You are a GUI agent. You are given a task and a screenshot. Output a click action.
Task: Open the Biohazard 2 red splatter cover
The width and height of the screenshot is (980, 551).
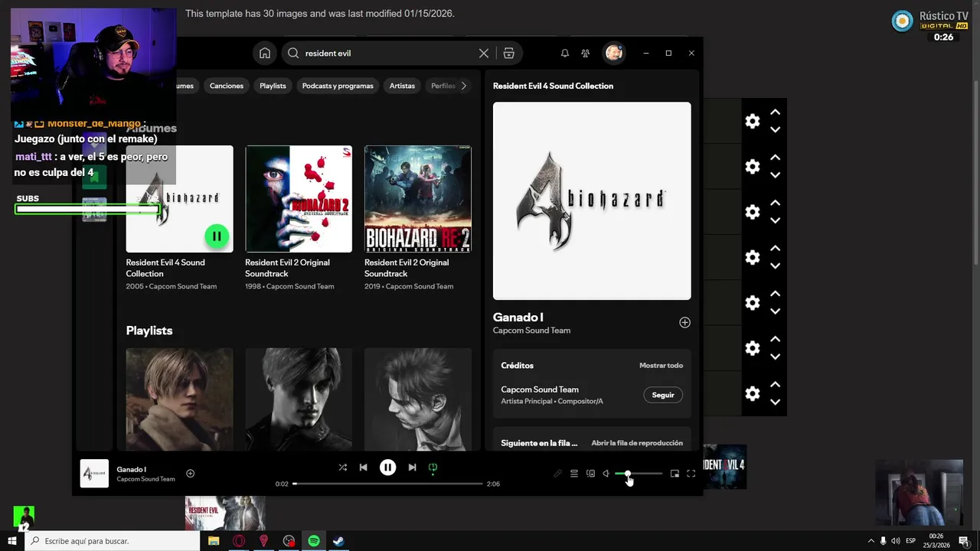click(299, 199)
